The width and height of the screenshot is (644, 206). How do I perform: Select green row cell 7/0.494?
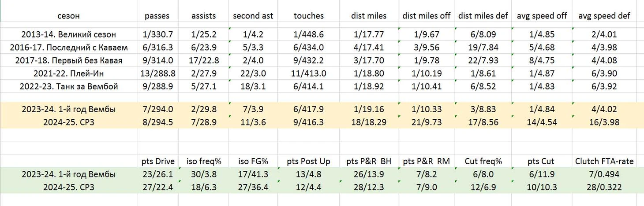tap(604, 174)
